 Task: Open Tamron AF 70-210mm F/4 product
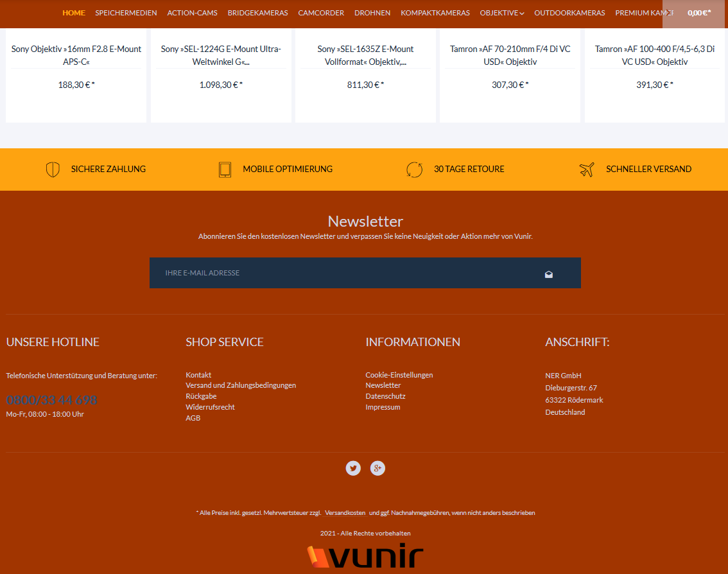pyautogui.click(x=510, y=55)
